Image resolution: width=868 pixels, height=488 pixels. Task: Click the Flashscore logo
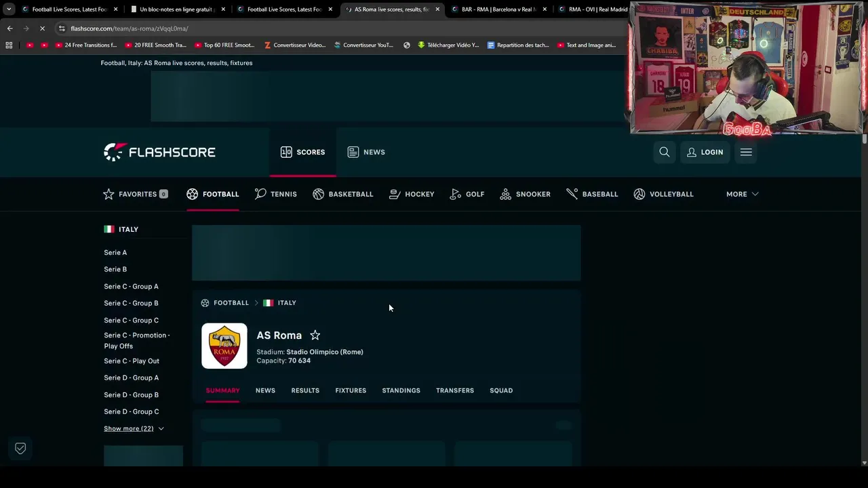pyautogui.click(x=159, y=152)
